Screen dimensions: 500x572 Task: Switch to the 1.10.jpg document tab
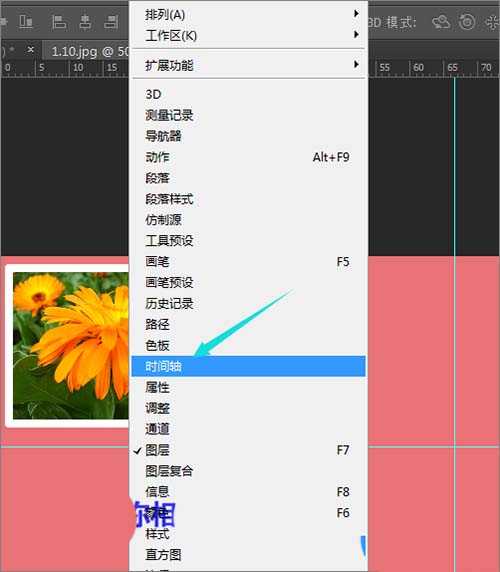coord(86,51)
